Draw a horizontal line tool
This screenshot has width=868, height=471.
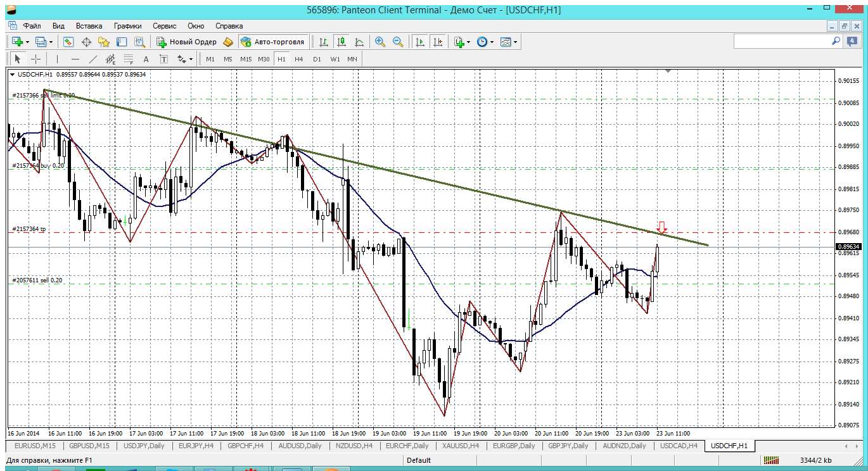tap(75, 59)
